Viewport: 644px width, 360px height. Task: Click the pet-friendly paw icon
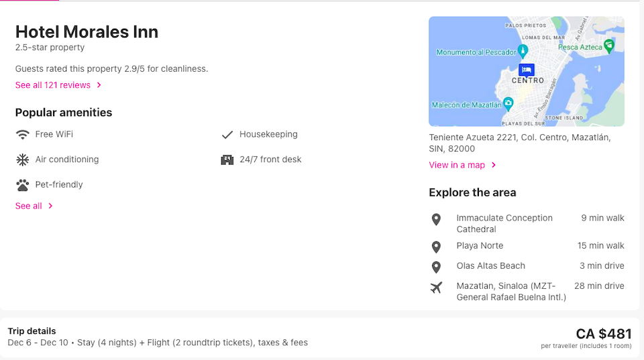[x=23, y=185]
